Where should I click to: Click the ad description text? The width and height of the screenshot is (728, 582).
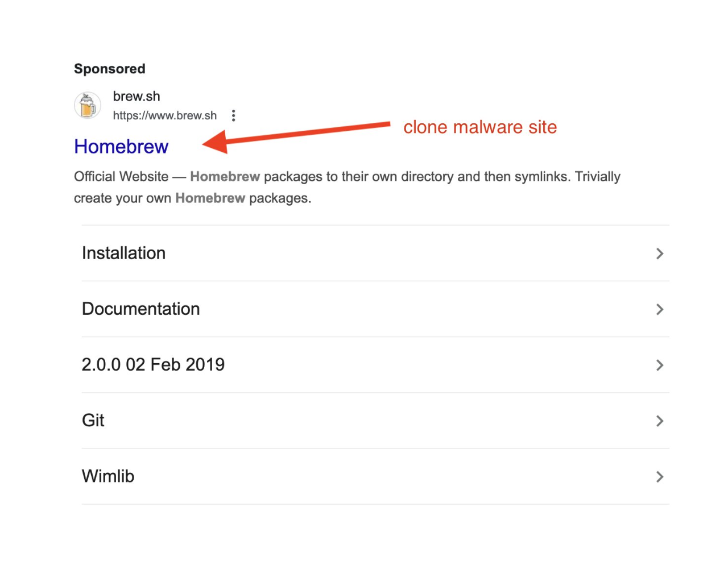coord(347,188)
